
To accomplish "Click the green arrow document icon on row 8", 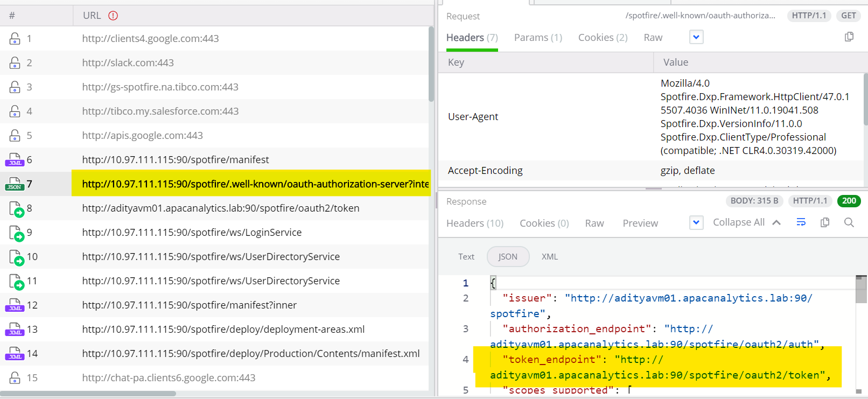I will 17,209.
